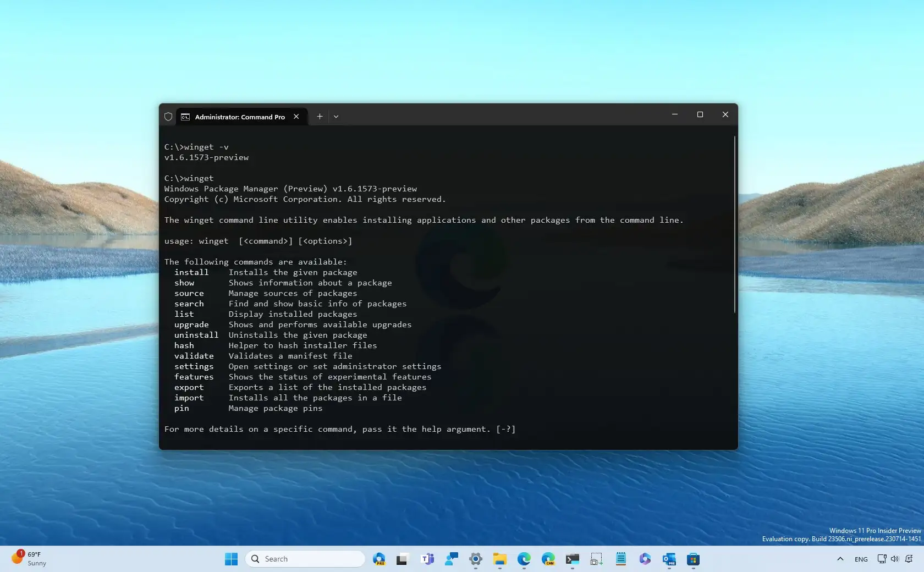
Task: Close the Administrator: Command Pro tab
Action: (x=296, y=117)
